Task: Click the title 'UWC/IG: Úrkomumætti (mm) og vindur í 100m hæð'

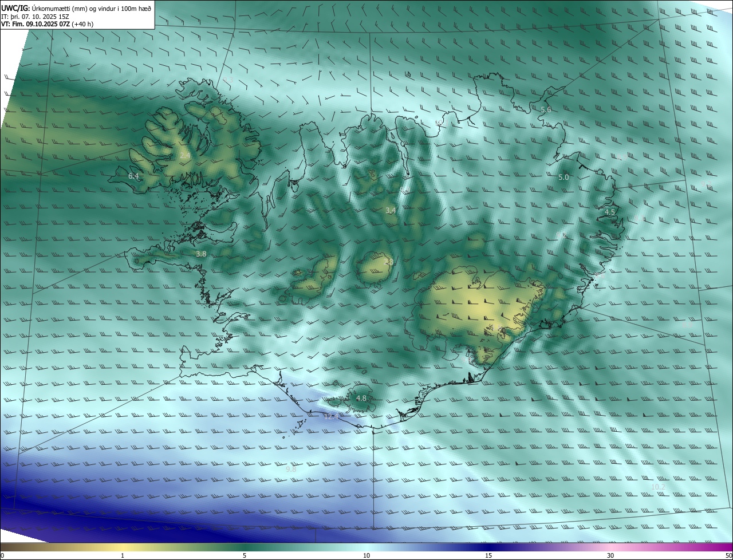Action: pyautogui.click(x=76, y=8)
